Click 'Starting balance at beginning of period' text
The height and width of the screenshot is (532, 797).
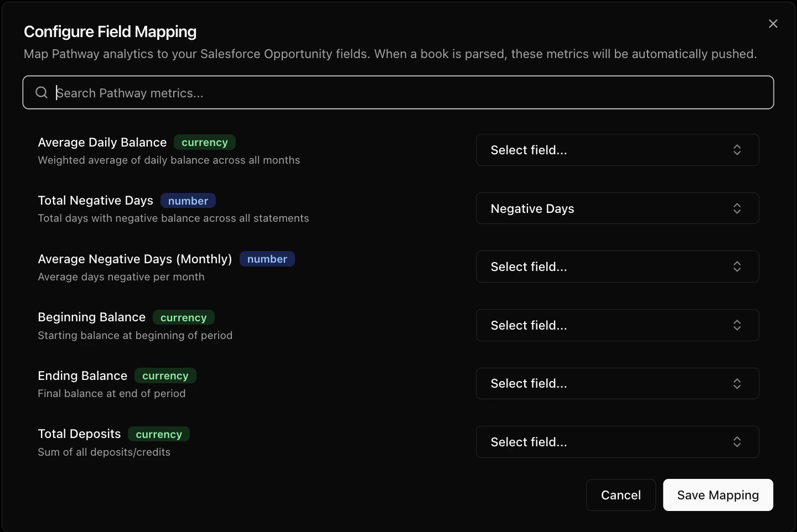coord(135,335)
